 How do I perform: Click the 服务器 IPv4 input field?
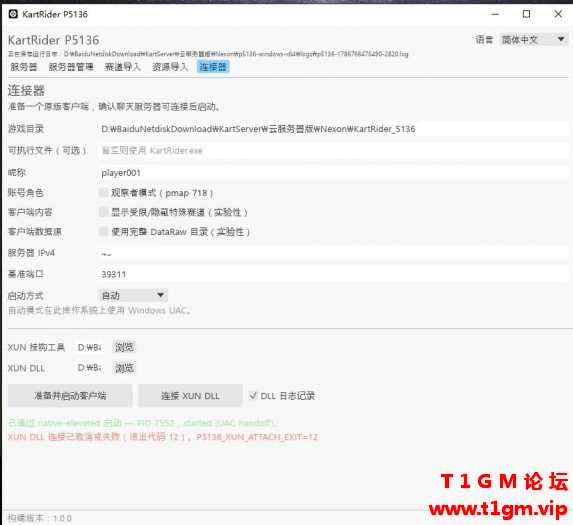[333, 253]
